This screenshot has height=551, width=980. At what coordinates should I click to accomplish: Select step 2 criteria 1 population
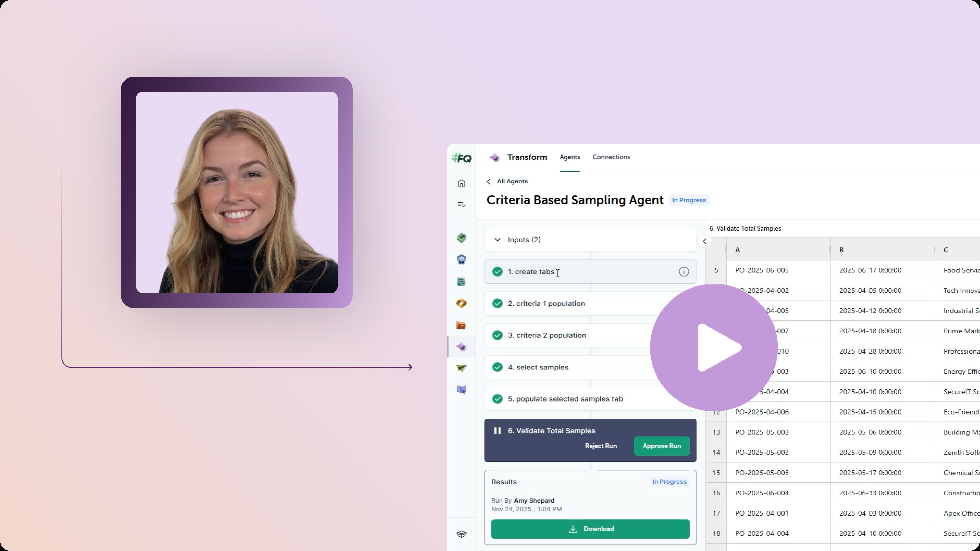(x=546, y=304)
